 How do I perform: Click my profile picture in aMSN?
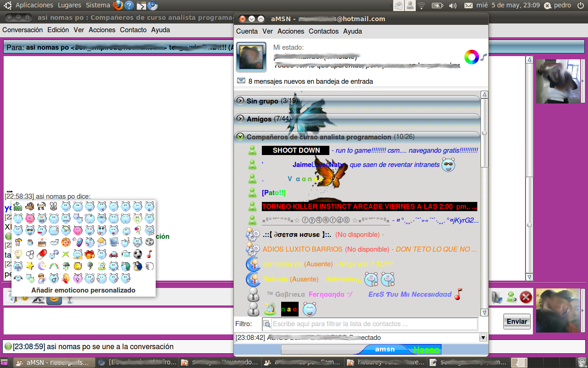[x=251, y=57]
